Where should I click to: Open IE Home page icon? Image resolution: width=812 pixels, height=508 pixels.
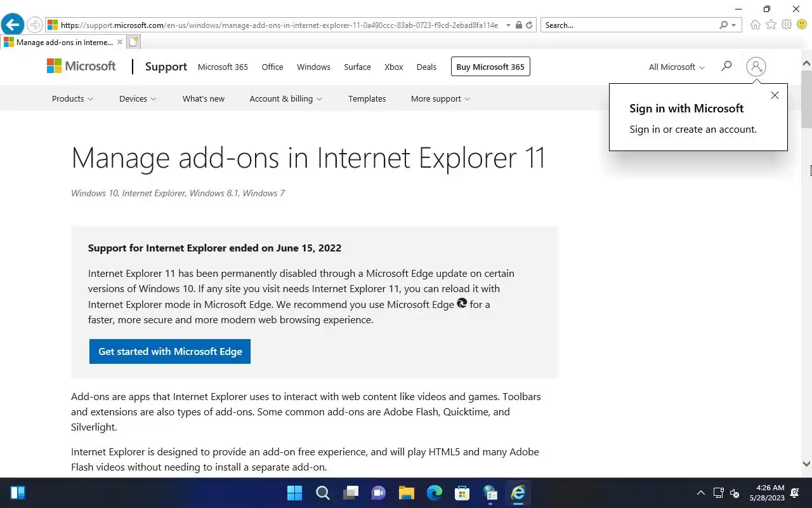click(755, 25)
